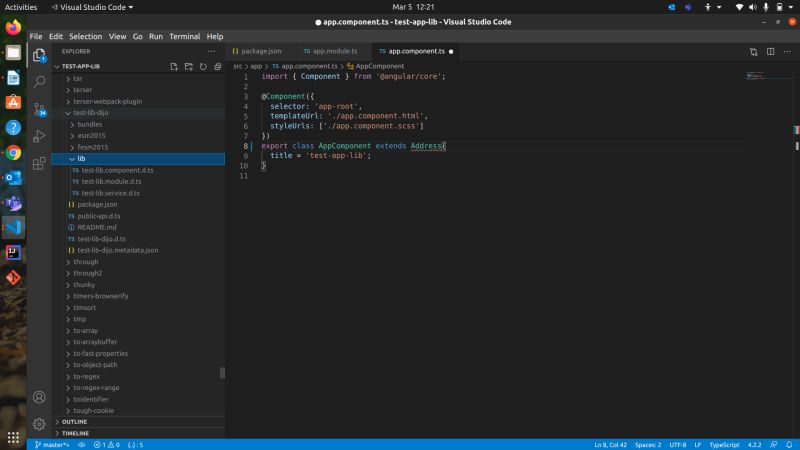Viewport: 800px width, 450px height.
Task: Open Activities overview in top bar
Action: [x=21, y=7]
